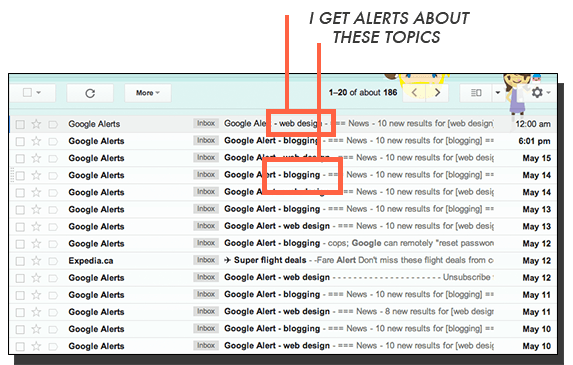
Task: Mark May 13 web design alert as important
Action: 53,227
